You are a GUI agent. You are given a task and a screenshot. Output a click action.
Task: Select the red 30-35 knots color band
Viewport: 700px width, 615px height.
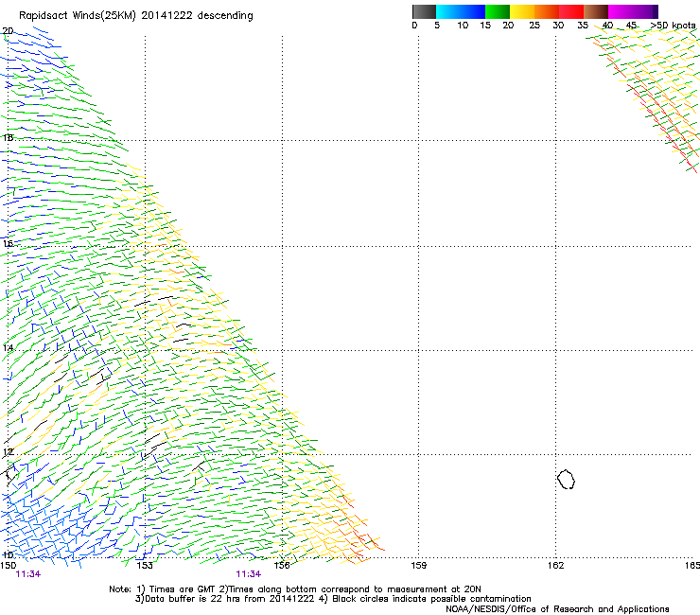571,11
